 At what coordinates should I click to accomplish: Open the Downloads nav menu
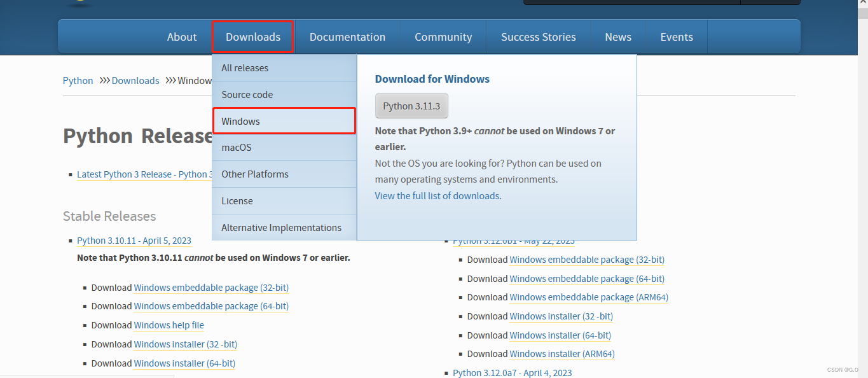point(253,37)
